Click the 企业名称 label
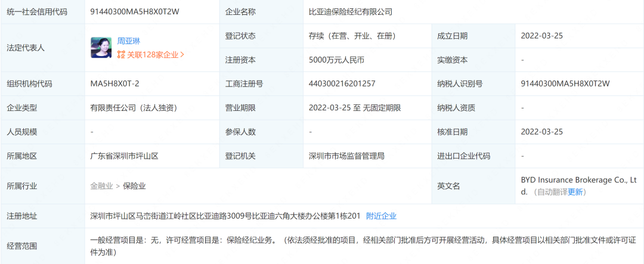Screen dimensions: 644x264 tap(240, 12)
